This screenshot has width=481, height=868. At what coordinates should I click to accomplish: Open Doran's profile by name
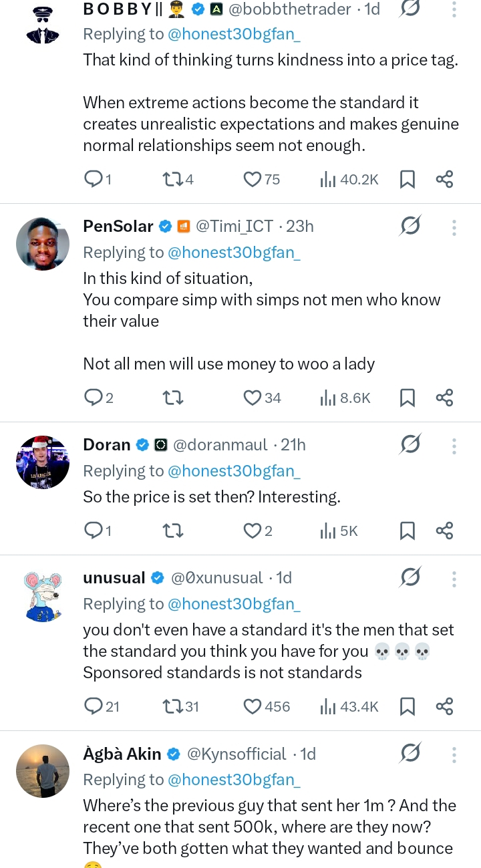(106, 445)
